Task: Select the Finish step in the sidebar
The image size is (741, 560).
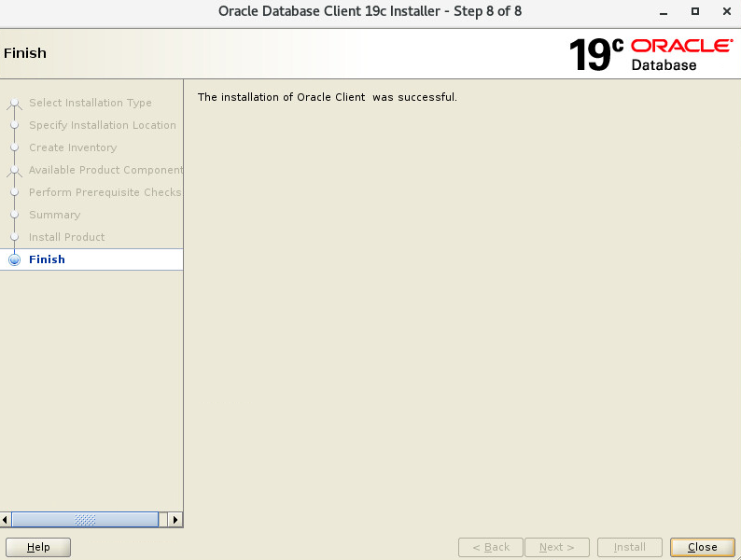Action: 91,259
